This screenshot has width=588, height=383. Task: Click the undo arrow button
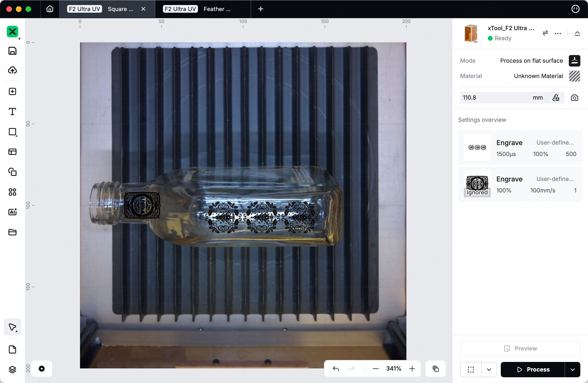336,368
